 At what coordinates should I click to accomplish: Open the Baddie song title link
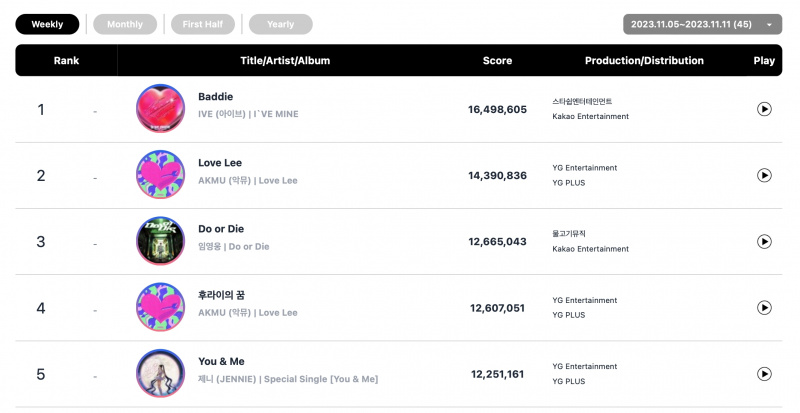(x=215, y=96)
